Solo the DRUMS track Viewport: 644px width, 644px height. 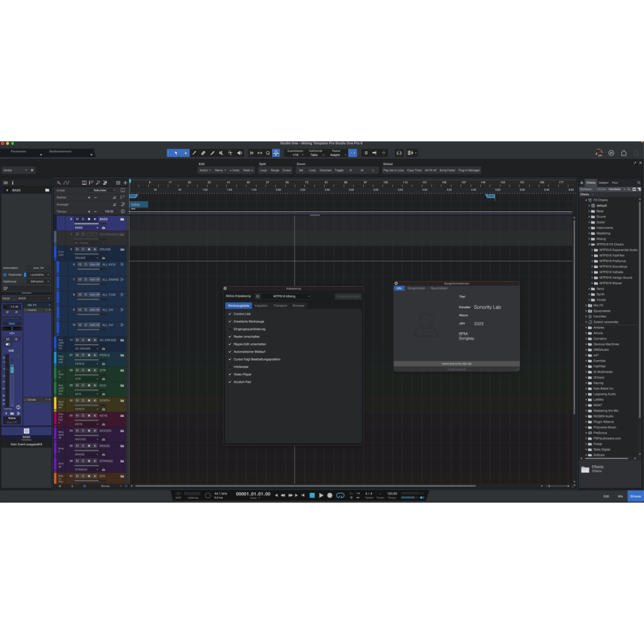pyautogui.click(x=83, y=250)
